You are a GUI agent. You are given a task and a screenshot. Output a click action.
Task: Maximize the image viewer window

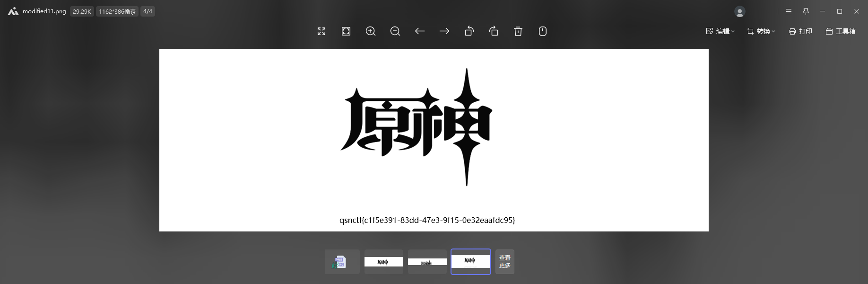point(840,11)
